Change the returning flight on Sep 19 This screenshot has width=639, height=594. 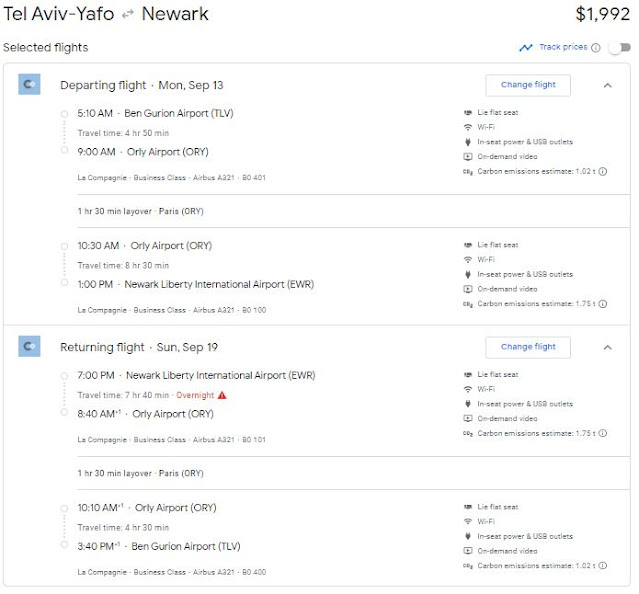(x=528, y=347)
